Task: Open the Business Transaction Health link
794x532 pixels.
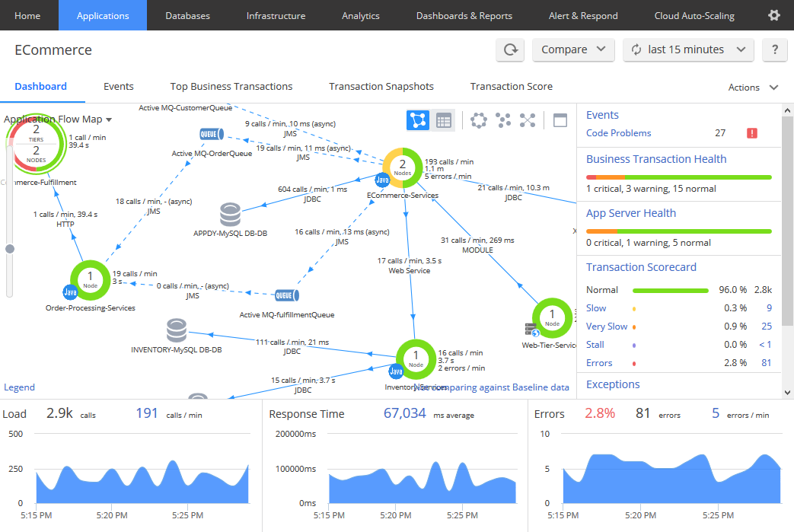Action: point(655,159)
